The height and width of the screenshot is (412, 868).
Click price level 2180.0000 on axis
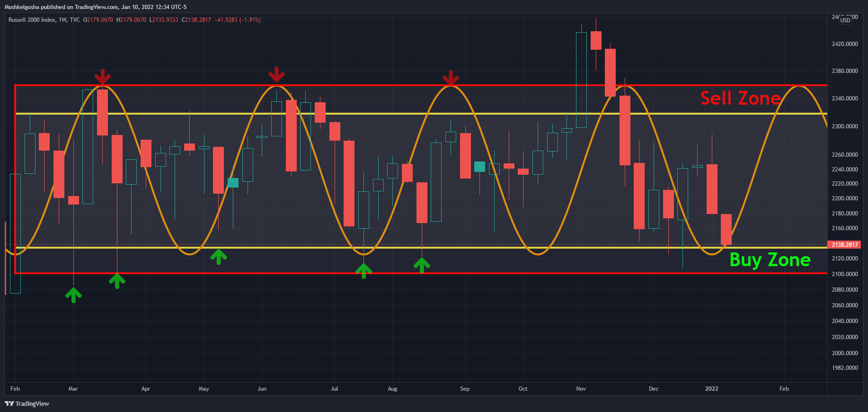pyautogui.click(x=845, y=214)
